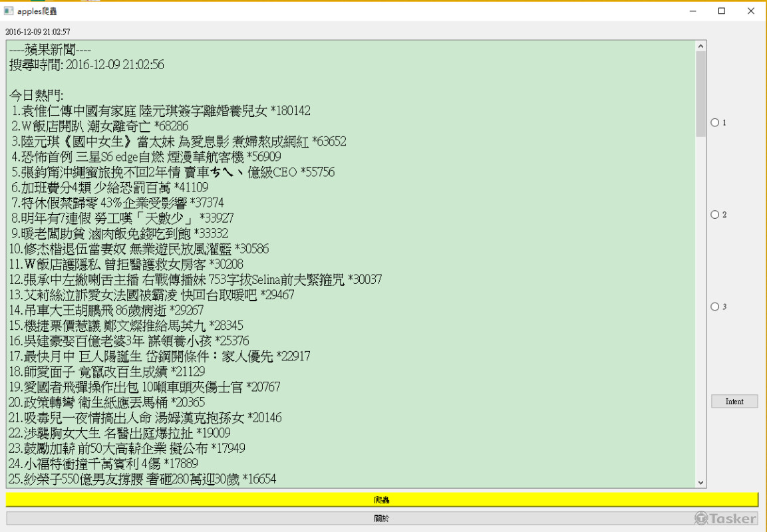
Task: Click news item 3 陸元琪《國中女生》
Action: point(178,142)
